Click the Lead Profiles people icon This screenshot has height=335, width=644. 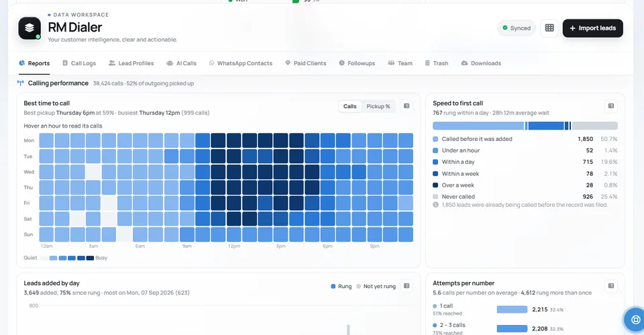pos(112,63)
